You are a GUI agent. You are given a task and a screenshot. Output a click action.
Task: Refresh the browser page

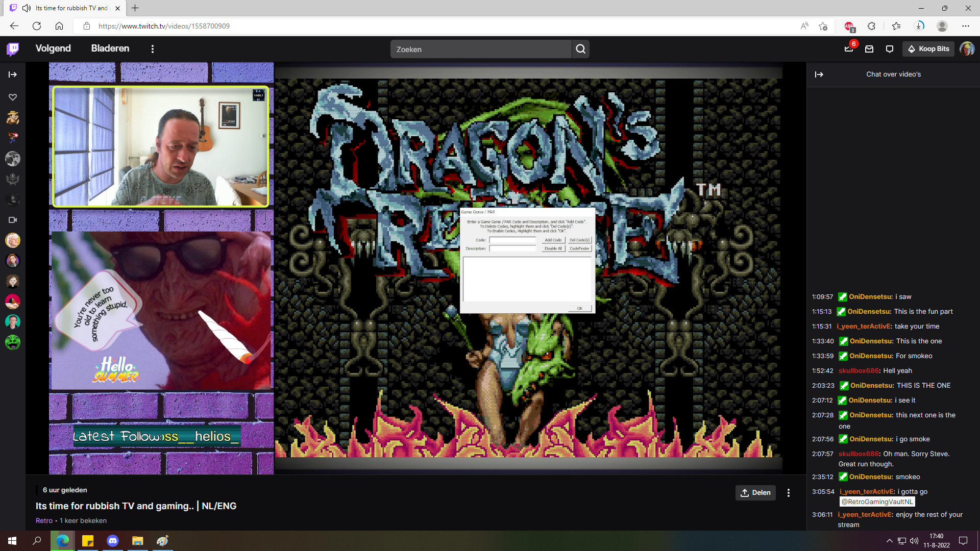(x=37, y=26)
